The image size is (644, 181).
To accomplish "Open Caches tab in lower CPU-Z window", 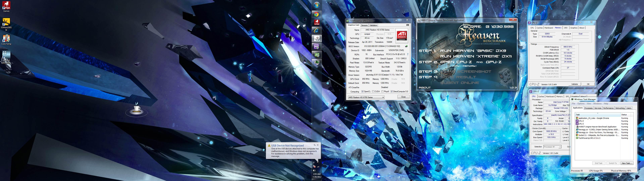I will click(x=541, y=97).
